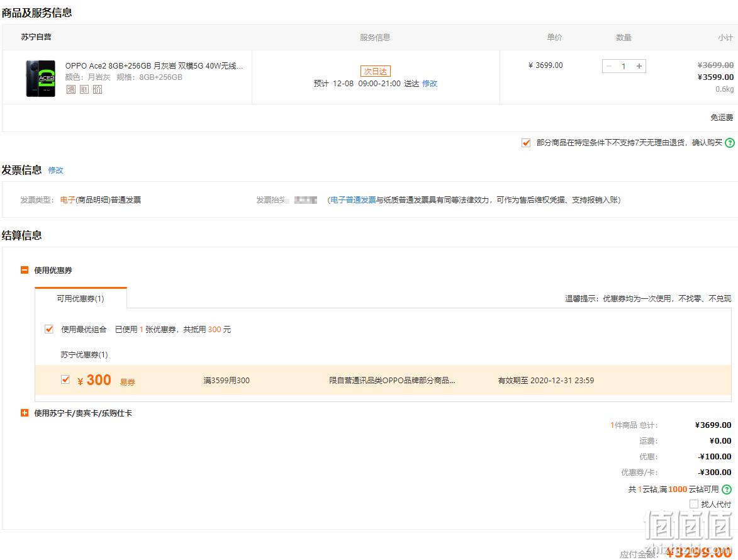Image resolution: width=738 pixels, height=560 pixels.
Task: Click the 商品及服务信息 section heading
Action: (36, 13)
